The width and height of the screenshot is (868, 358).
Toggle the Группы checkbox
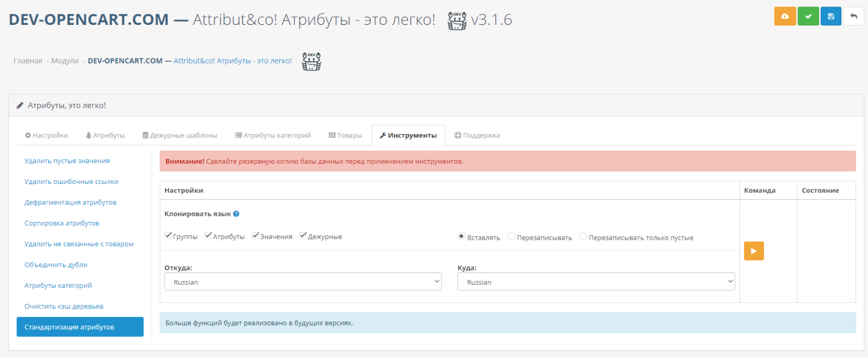(x=168, y=235)
